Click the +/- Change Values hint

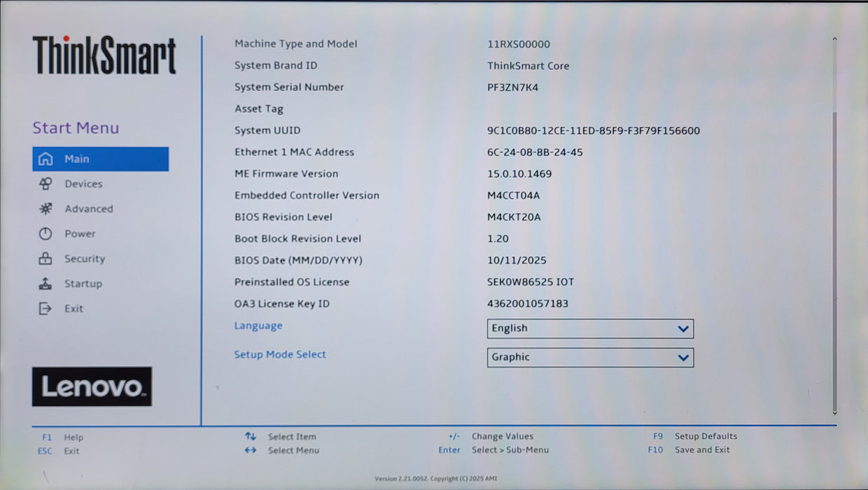tap(491, 436)
